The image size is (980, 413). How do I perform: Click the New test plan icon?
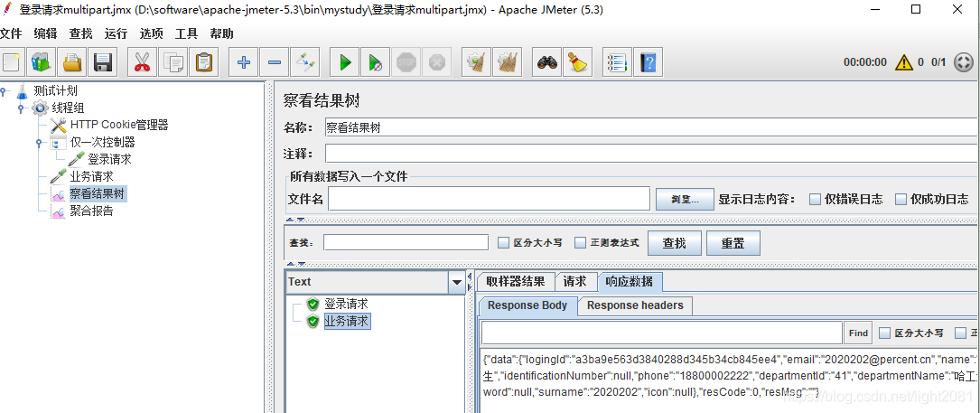coord(9,62)
